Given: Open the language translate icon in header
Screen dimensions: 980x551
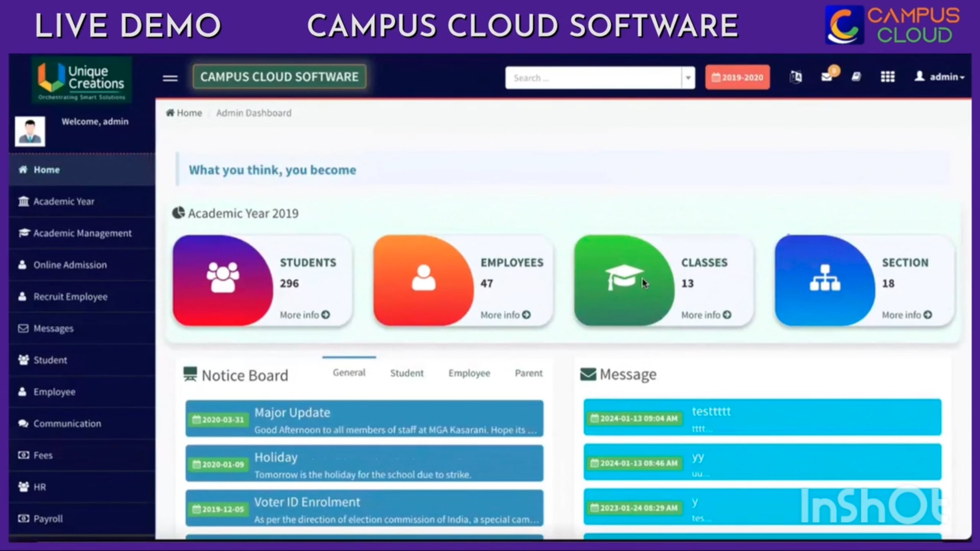Looking at the screenshot, I should (x=795, y=77).
